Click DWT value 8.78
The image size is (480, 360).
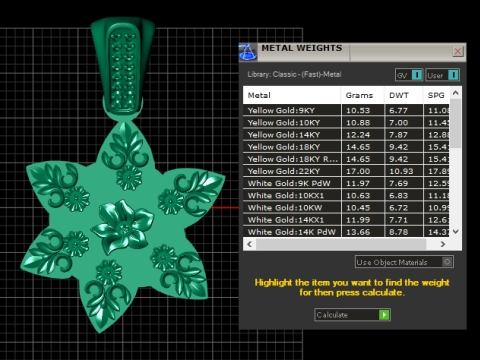point(398,232)
